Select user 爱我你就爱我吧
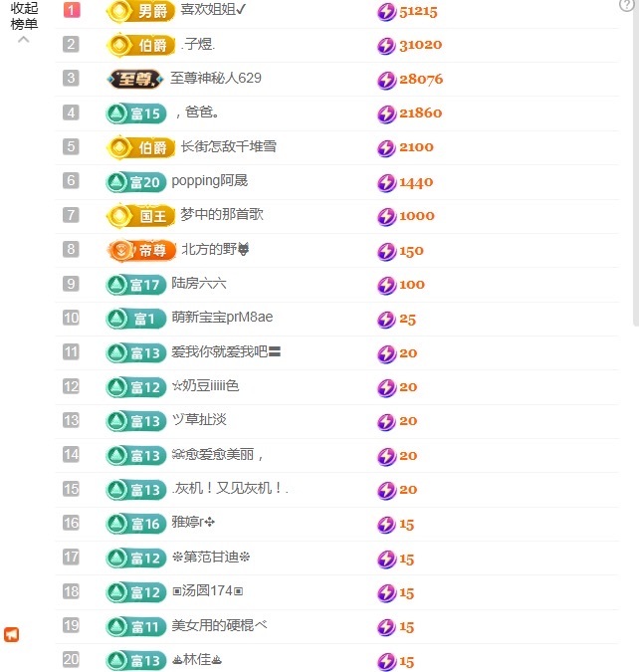639x672 pixels. (226, 351)
